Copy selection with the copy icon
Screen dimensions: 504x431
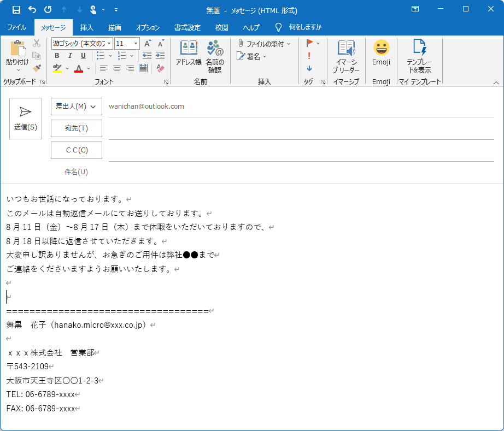37,56
